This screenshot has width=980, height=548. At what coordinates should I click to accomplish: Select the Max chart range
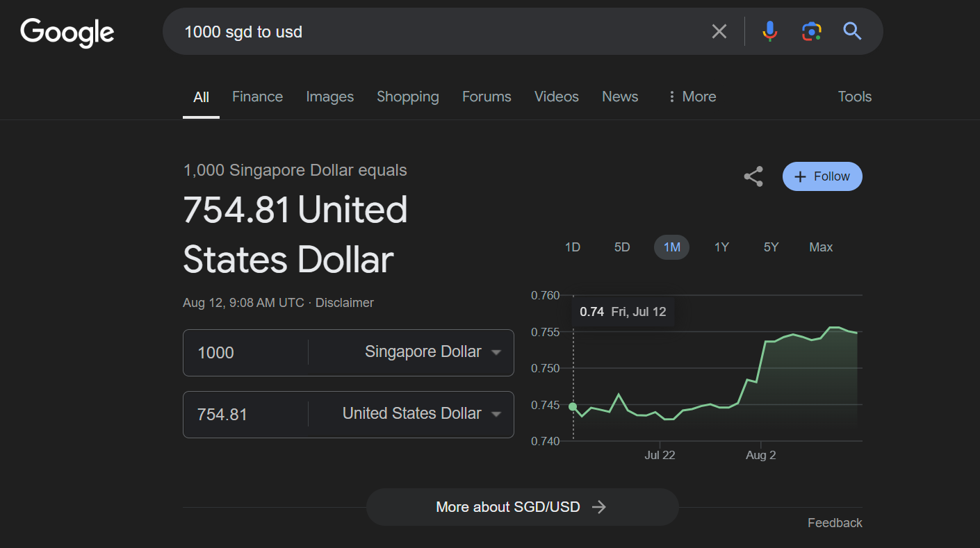click(821, 247)
